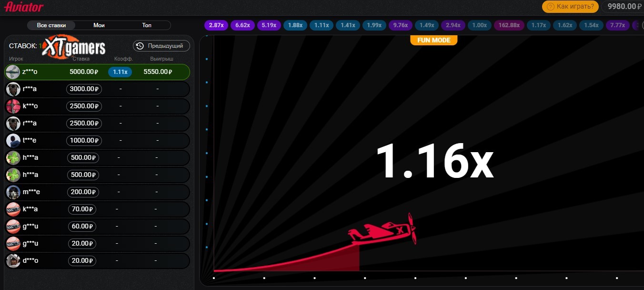644x290 pixels.
Task: Select the 6.62x multiplier pill
Action: [x=242, y=25]
